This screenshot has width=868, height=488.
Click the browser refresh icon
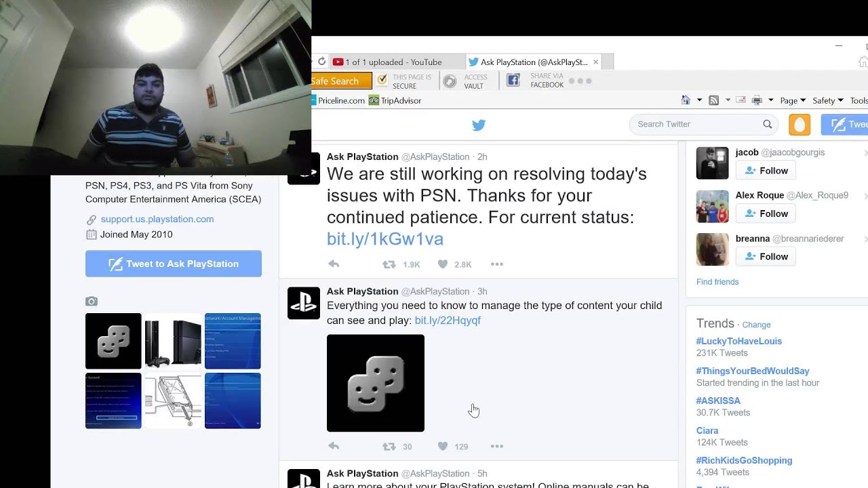point(321,62)
